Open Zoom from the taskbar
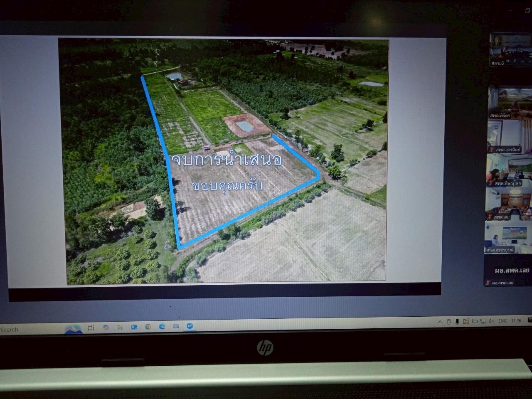The image size is (532, 399). click(190, 326)
